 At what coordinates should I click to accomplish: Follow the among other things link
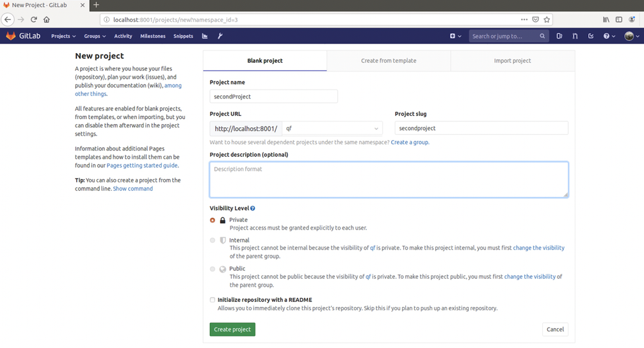(x=128, y=90)
